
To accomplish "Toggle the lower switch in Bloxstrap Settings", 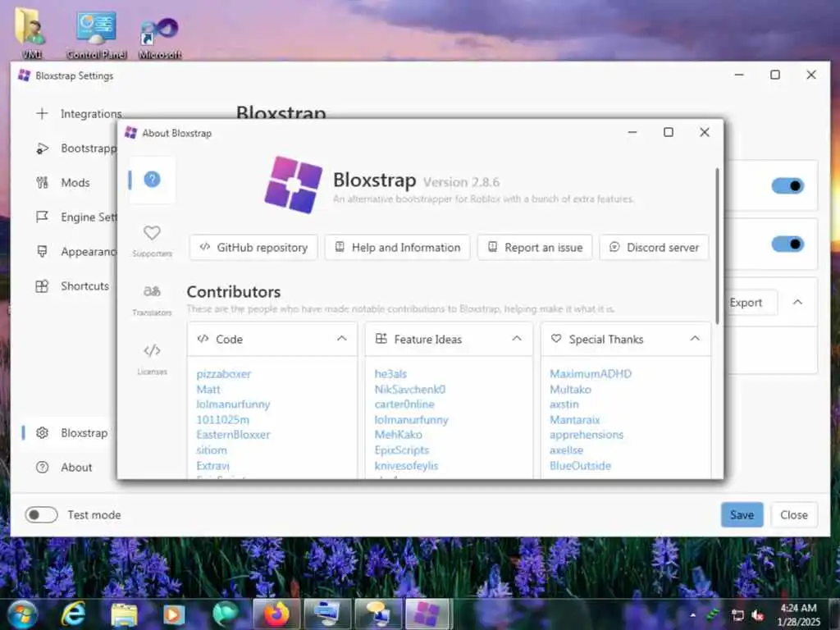I will pos(787,244).
